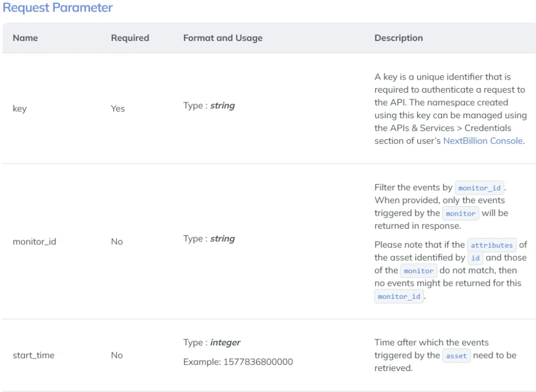Click 'Time after which the events' text
Viewport: 536px width, 392px height.
(x=431, y=342)
